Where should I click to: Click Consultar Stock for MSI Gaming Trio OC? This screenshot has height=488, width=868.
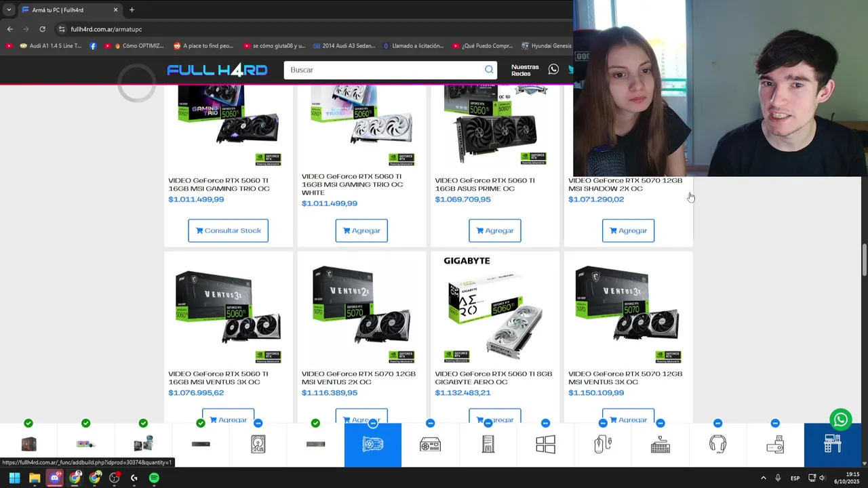tap(229, 230)
